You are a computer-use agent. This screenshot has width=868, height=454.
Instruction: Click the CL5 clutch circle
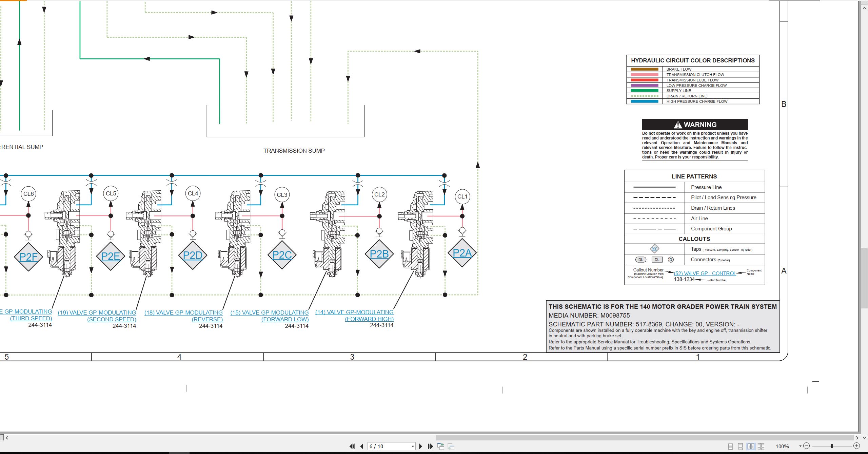(111, 193)
